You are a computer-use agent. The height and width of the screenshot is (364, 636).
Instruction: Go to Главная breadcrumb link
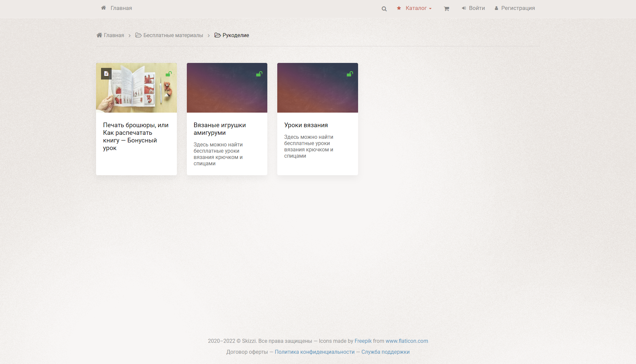114,35
